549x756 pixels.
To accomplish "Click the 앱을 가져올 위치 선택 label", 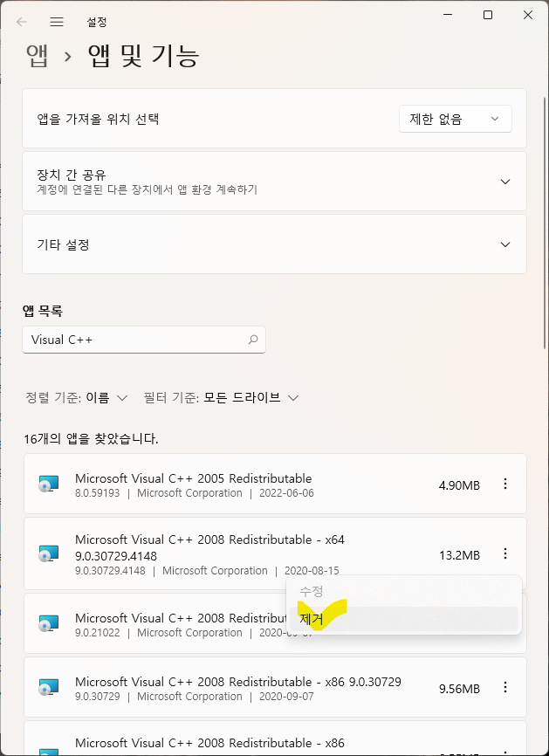I will tap(98, 119).
